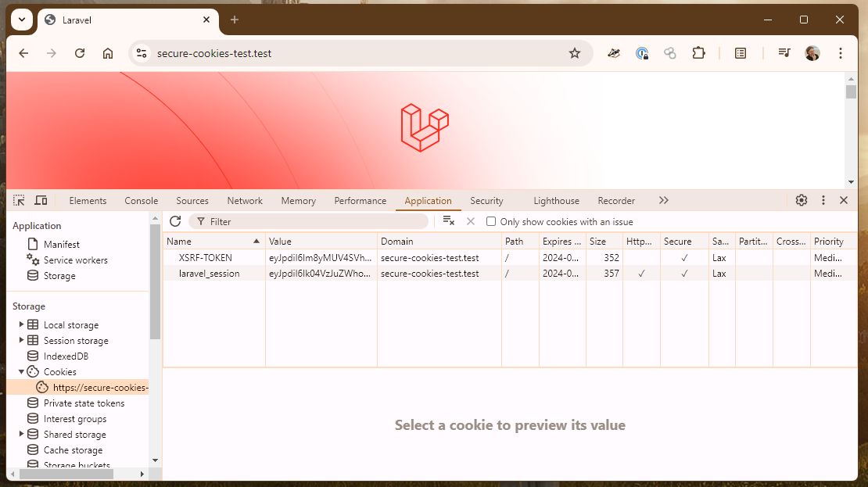The width and height of the screenshot is (868, 487).
Task: Go to the home page icon
Action: [108, 53]
